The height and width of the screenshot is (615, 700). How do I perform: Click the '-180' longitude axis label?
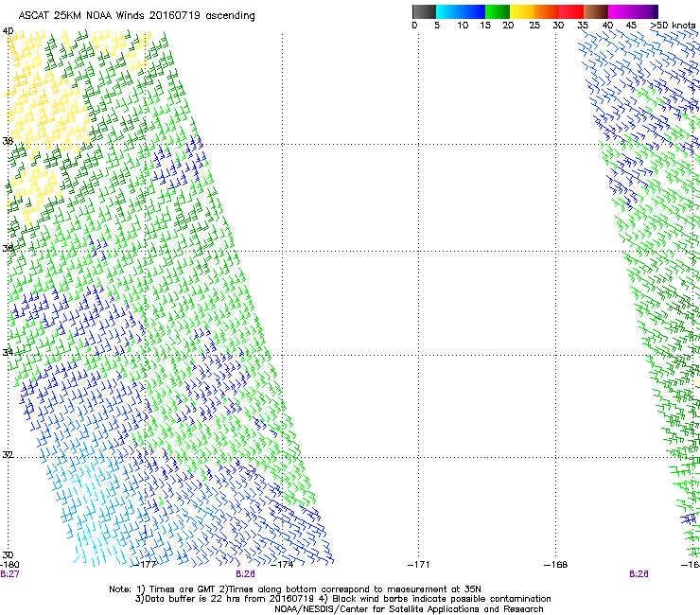point(9,565)
